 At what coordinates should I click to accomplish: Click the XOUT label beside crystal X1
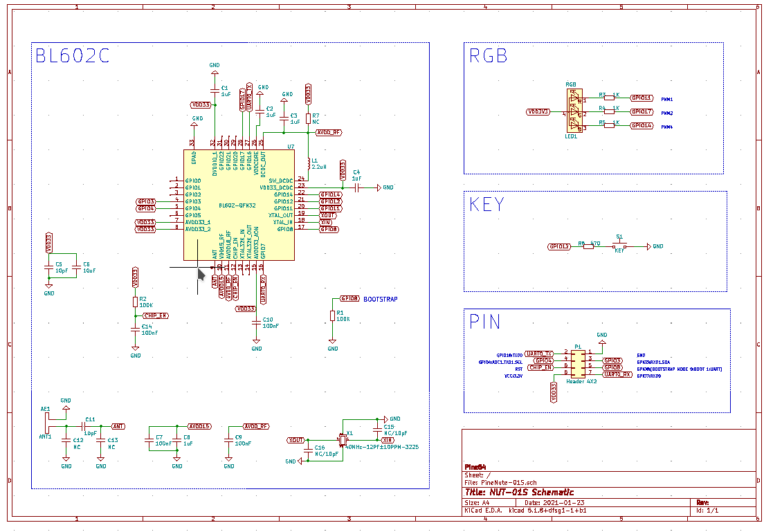pyautogui.click(x=295, y=440)
